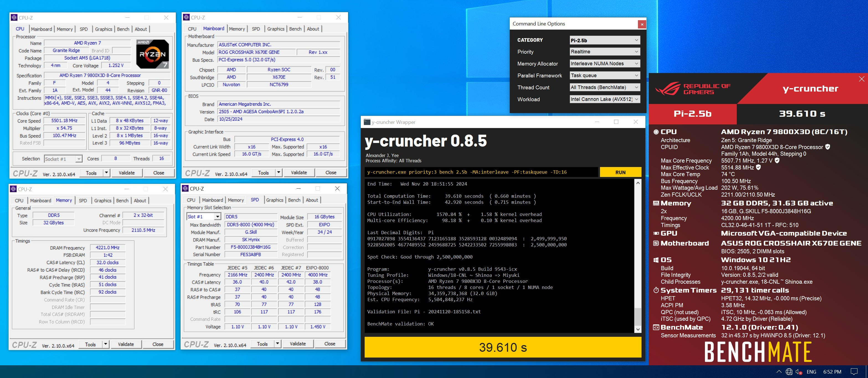Click verified shield beside Max Core Frequency
This screenshot has width=868, height=378.
(x=777, y=161)
